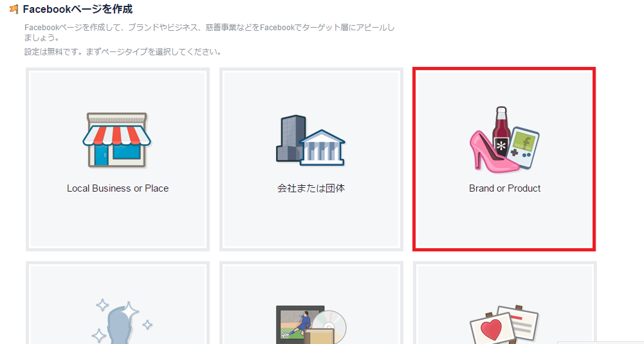Click the orange flag icon beside the title
This screenshot has width=644, height=344.
[14, 9]
